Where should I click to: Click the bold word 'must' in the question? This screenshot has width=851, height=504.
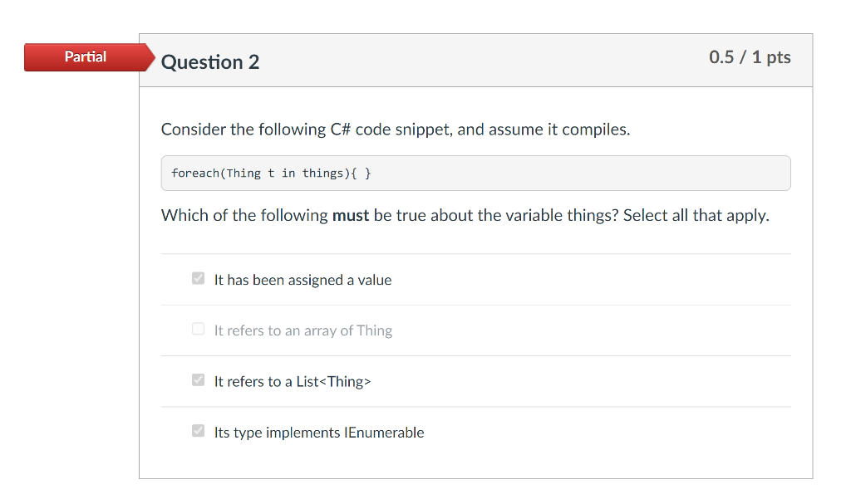coord(351,215)
